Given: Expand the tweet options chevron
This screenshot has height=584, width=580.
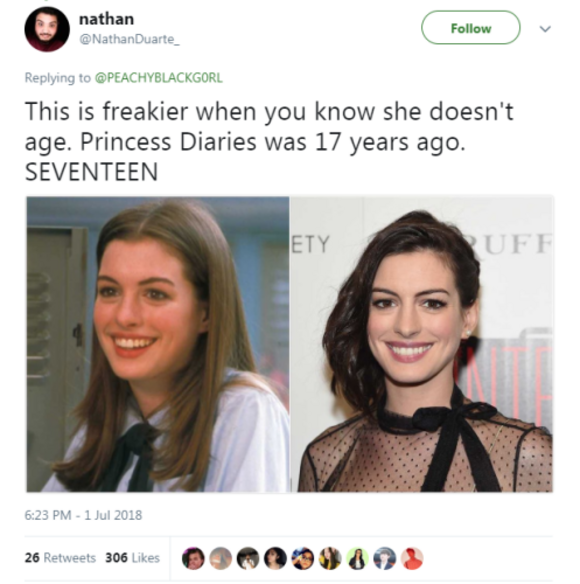Looking at the screenshot, I should point(545,29).
